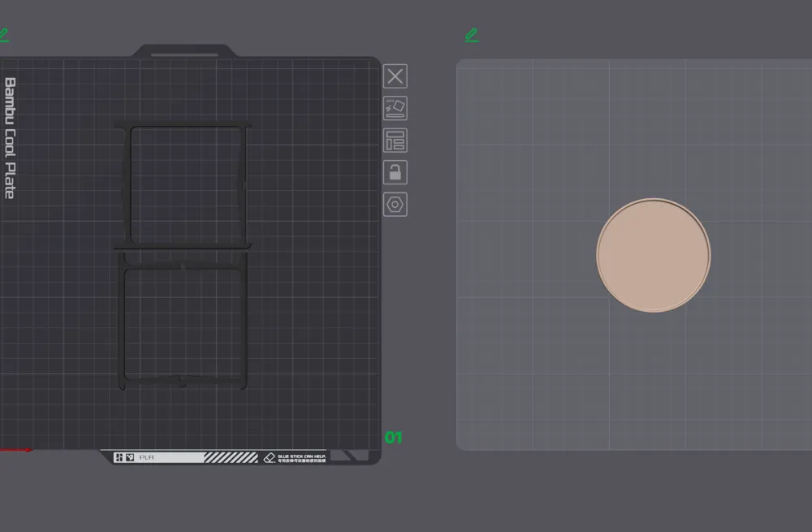Arrange objects on plate 01
This screenshot has width=812, height=532.
(395, 141)
